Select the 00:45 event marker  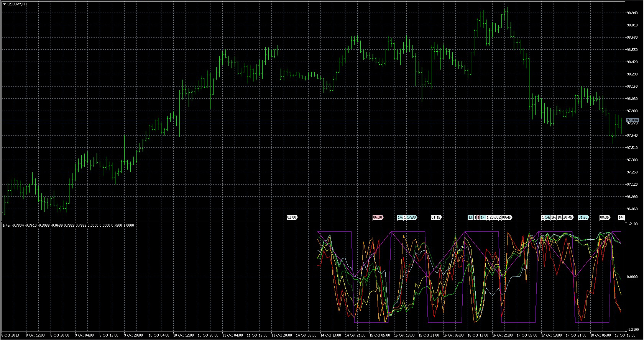point(506,217)
